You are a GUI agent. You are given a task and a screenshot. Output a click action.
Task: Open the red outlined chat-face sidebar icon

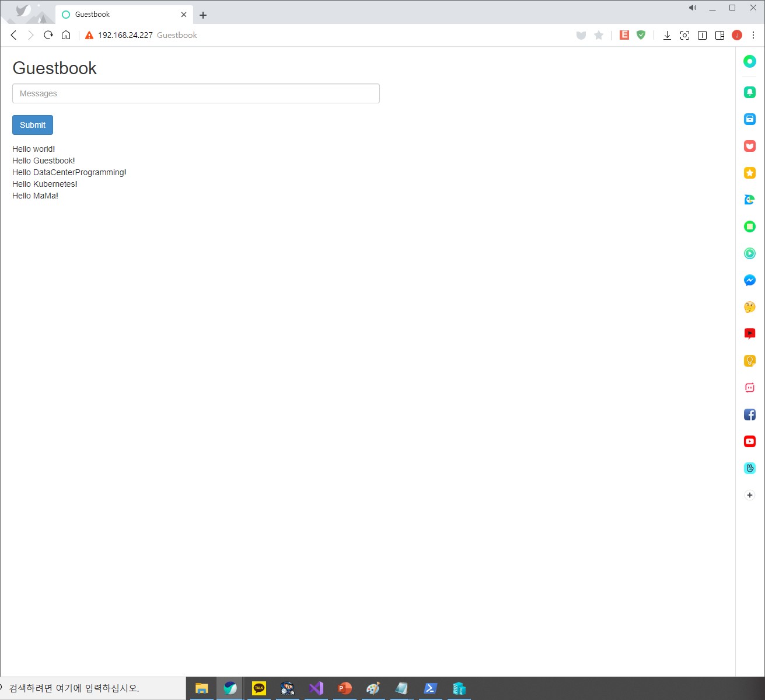[x=750, y=388]
